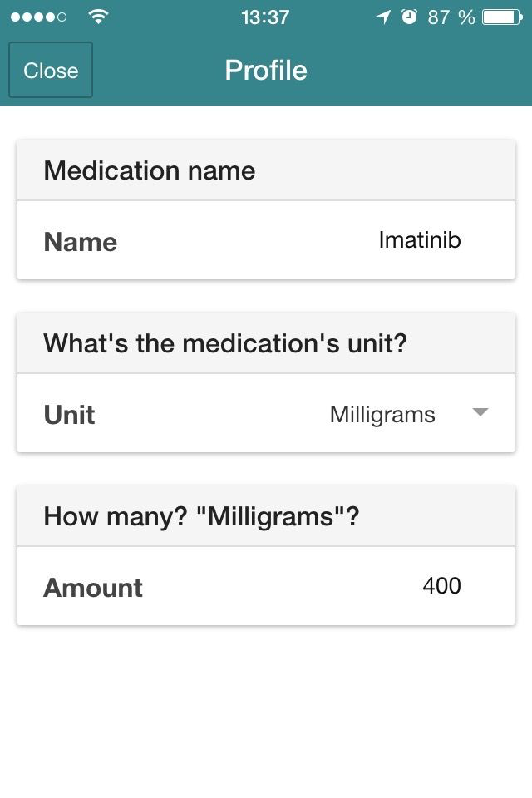
Task: Tap the Name label row
Action: tap(266, 240)
